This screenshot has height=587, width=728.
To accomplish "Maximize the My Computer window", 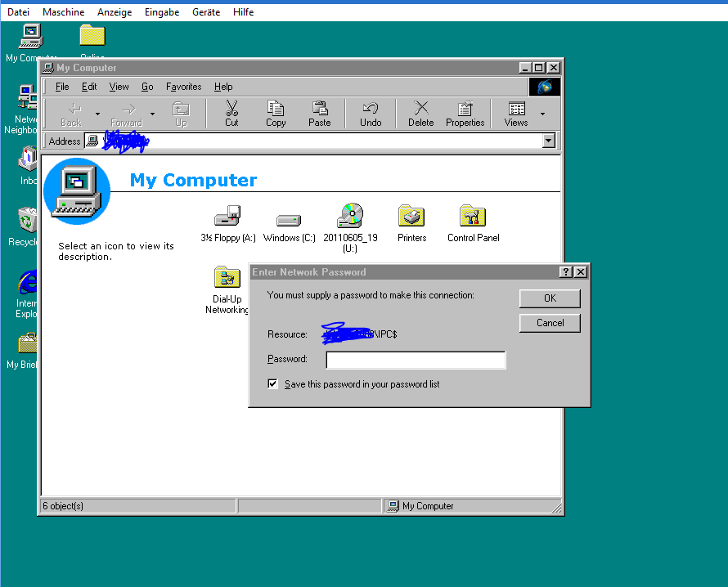I will [x=538, y=68].
